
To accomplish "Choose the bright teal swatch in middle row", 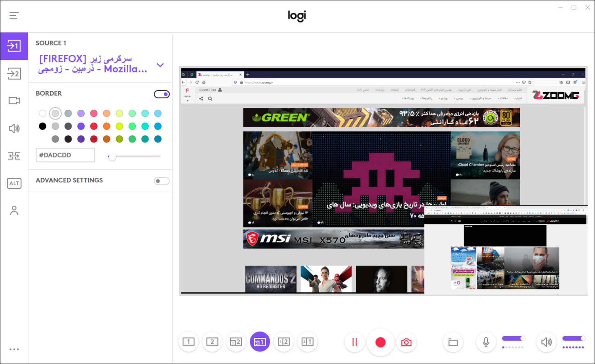I will (x=145, y=126).
